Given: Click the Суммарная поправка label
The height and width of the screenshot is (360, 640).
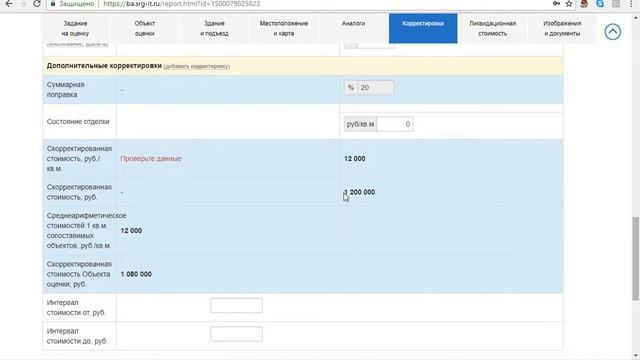Looking at the screenshot, I should 65,89.
